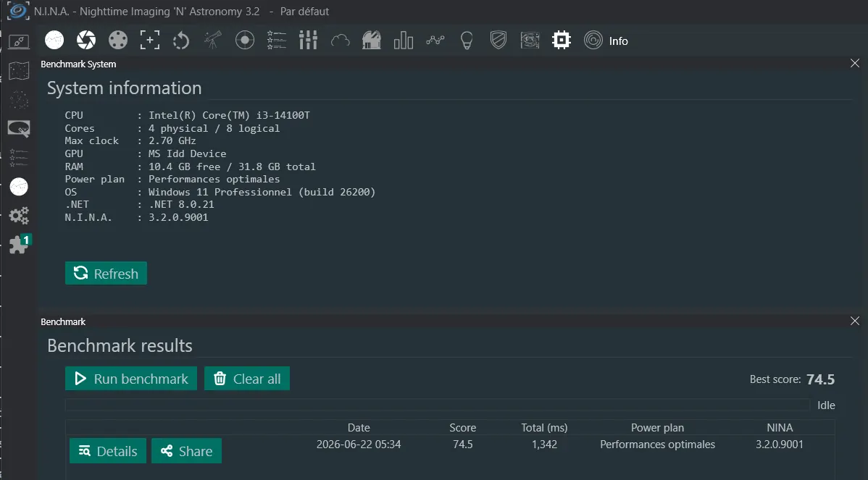Image resolution: width=868 pixels, height=480 pixels.
Task: Click the Info label in toolbar
Action: click(618, 41)
